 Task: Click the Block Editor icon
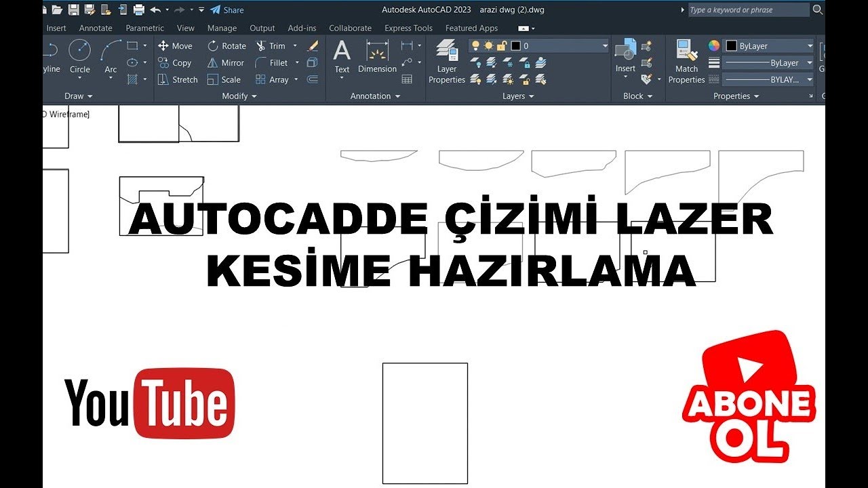tap(646, 62)
